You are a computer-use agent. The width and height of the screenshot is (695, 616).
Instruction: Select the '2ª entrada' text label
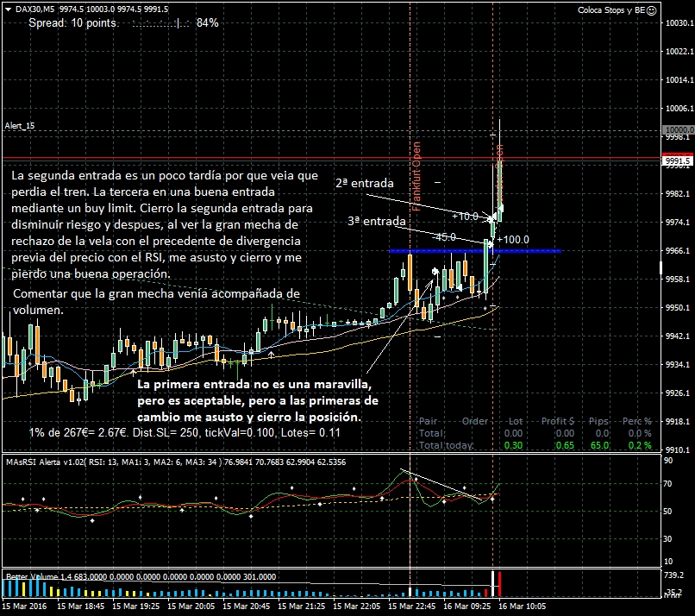[x=364, y=184]
